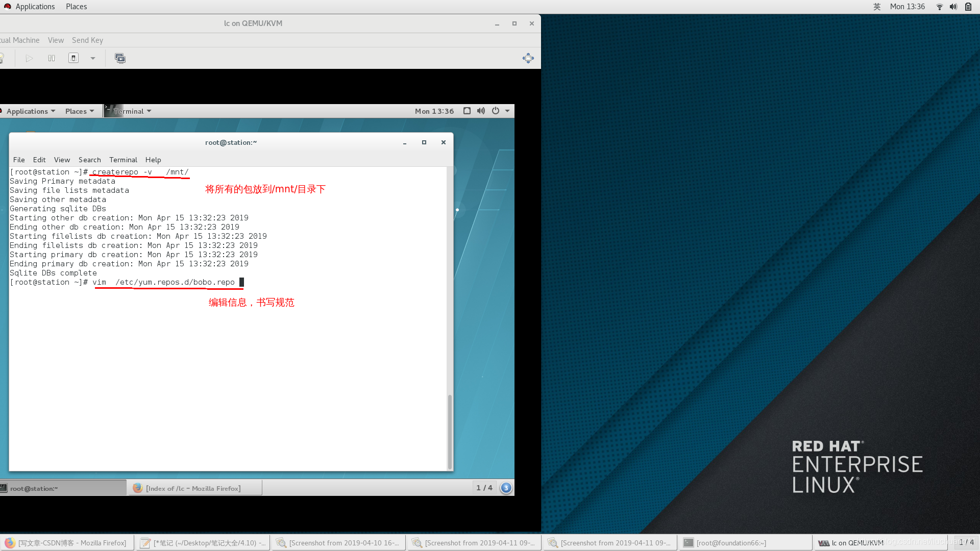The width and height of the screenshot is (980, 551).
Task: Open the host Places menu in top bar
Action: pyautogui.click(x=76, y=7)
